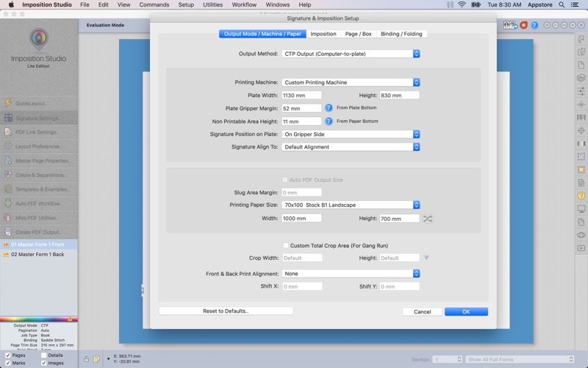Switch to the Imposition tab
This screenshot has height=368, width=588.
(x=323, y=34)
